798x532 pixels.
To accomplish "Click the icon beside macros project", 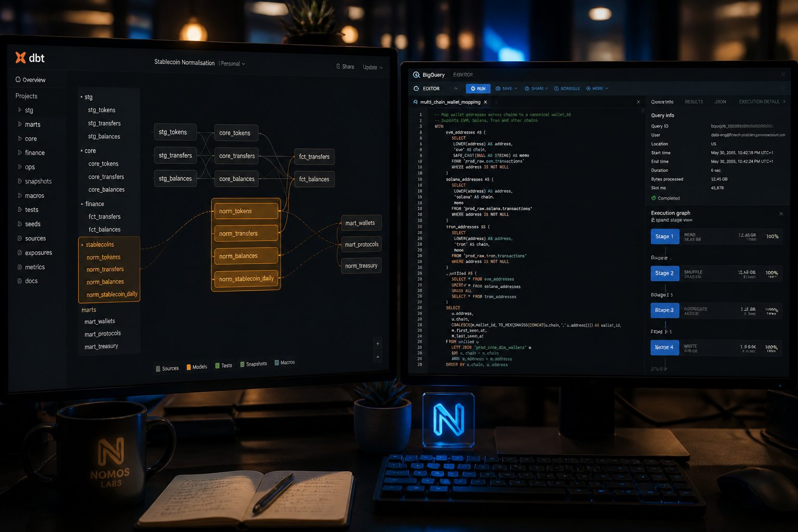I will click(x=20, y=195).
